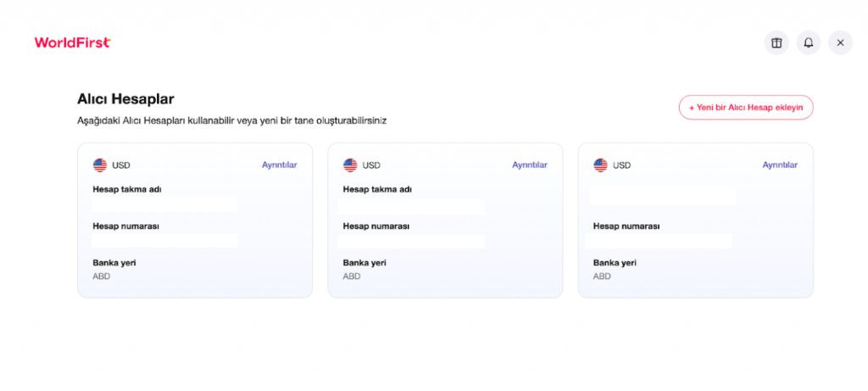Click the US flag in third card
868x391 pixels.
tap(600, 165)
